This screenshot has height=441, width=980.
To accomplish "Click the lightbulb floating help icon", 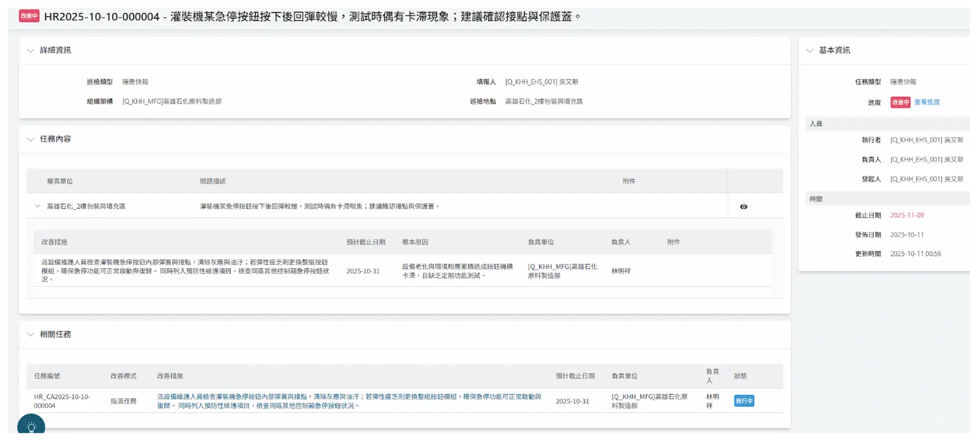I will (31, 427).
